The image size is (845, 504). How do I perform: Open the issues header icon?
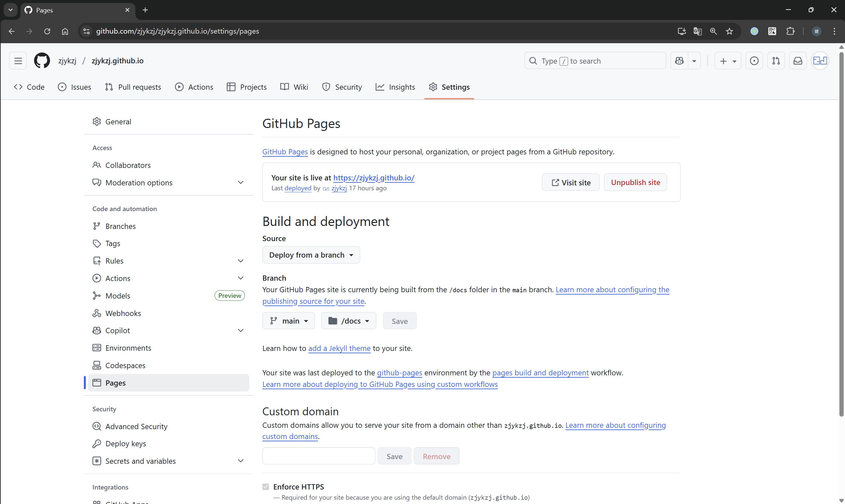pos(754,61)
